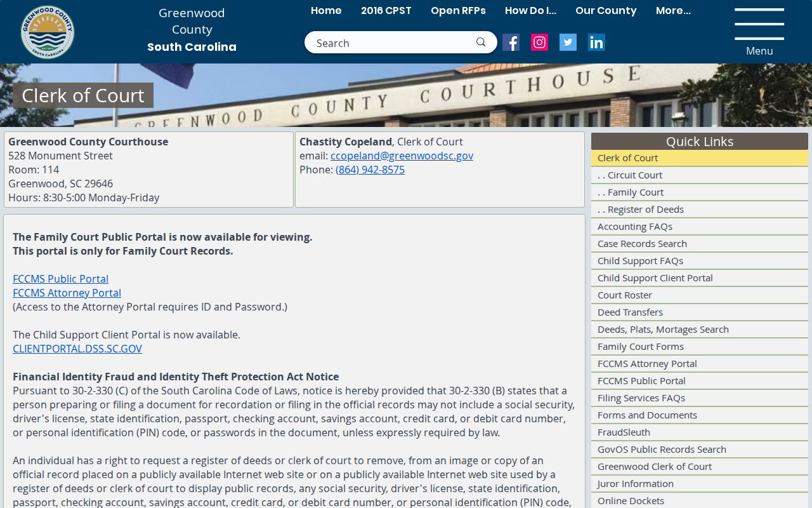Open Deed Transfers quick link
This screenshot has width=812, height=508.
pyautogui.click(x=700, y=312)
